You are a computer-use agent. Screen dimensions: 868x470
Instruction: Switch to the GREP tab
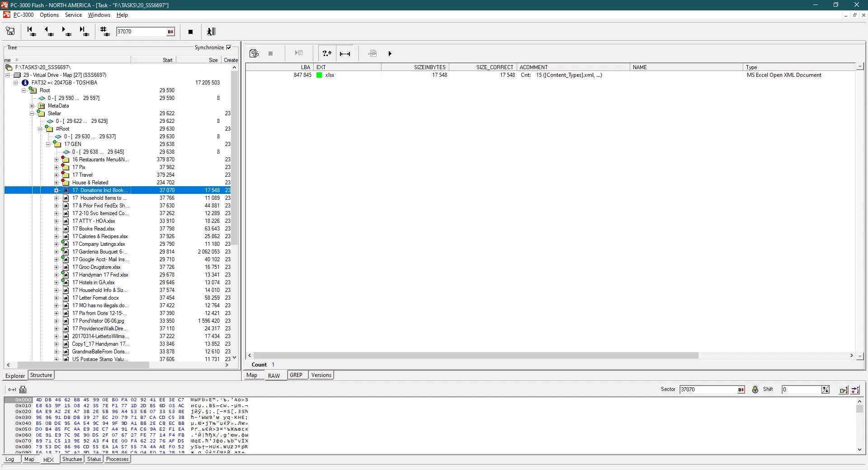click(x=296, y=375)
